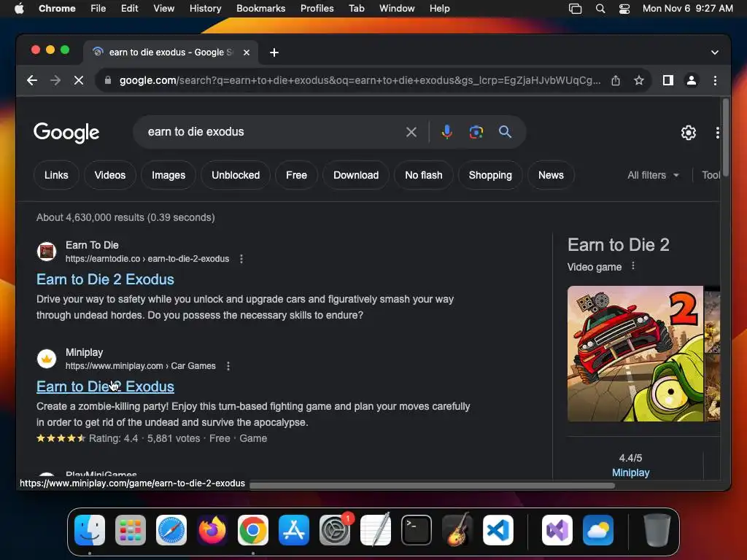This screenshot has width=747, height=560.
Task: Click the page vertical scrollbar
Action: pyautogui.click(x=726, y=137)
